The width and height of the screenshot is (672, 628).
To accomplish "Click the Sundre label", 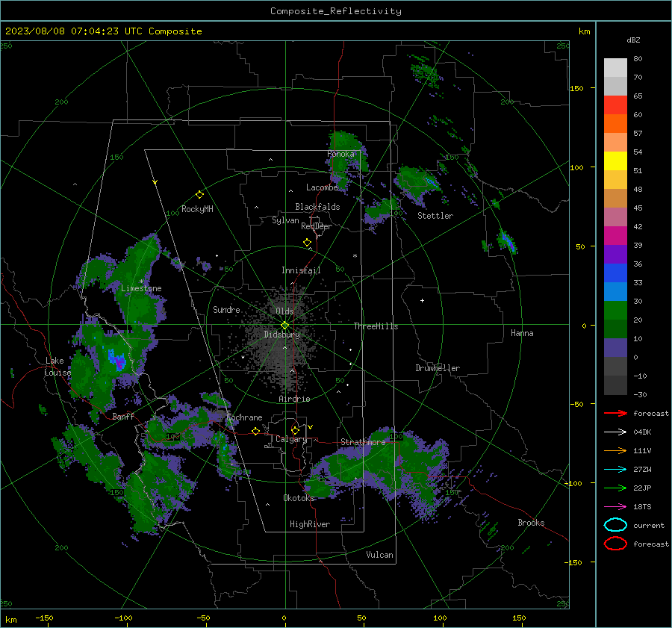I will pos(226,309).
